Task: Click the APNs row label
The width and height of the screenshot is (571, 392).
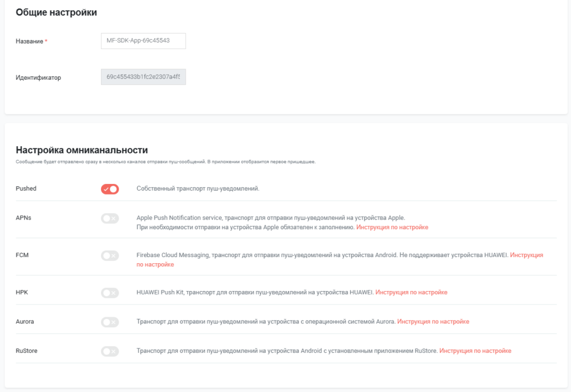Action: [x=23, y=217]
